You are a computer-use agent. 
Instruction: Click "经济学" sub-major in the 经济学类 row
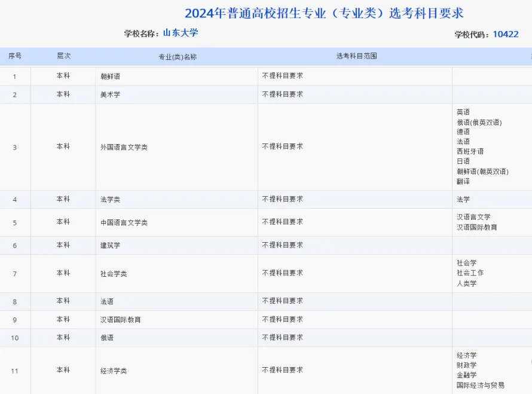pos(466,355)
